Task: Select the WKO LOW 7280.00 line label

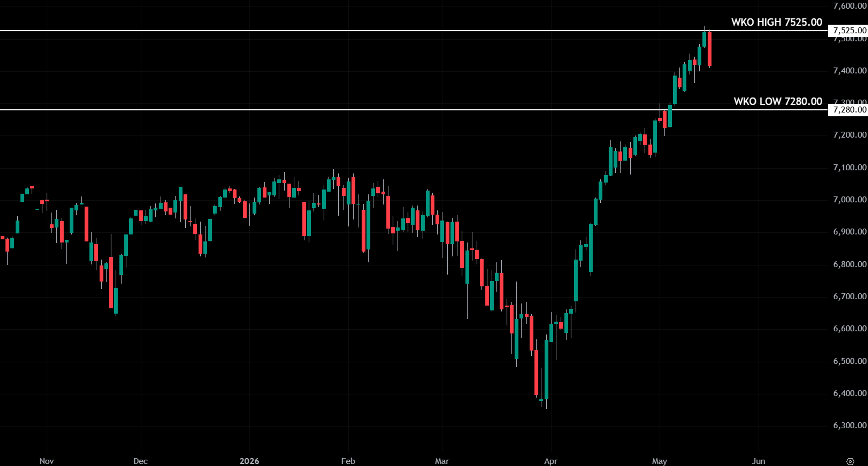Action: pos(778,102)
